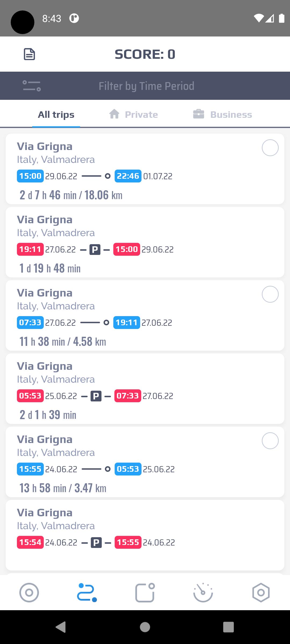The width and height of the screenshot is (290, 644).
Task: Open the hexagon settings nav icon
Action: click(x=261, y=592)
